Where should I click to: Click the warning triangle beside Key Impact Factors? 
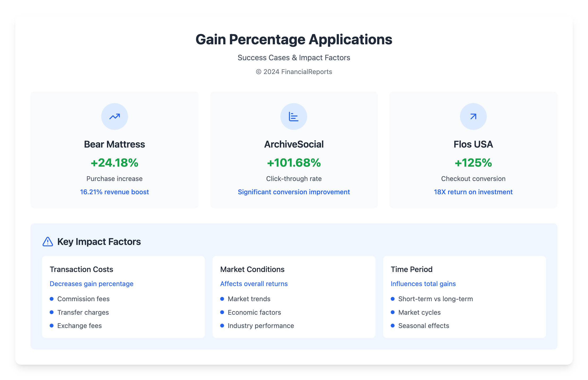pyautogui.click(x=48, y=242)
